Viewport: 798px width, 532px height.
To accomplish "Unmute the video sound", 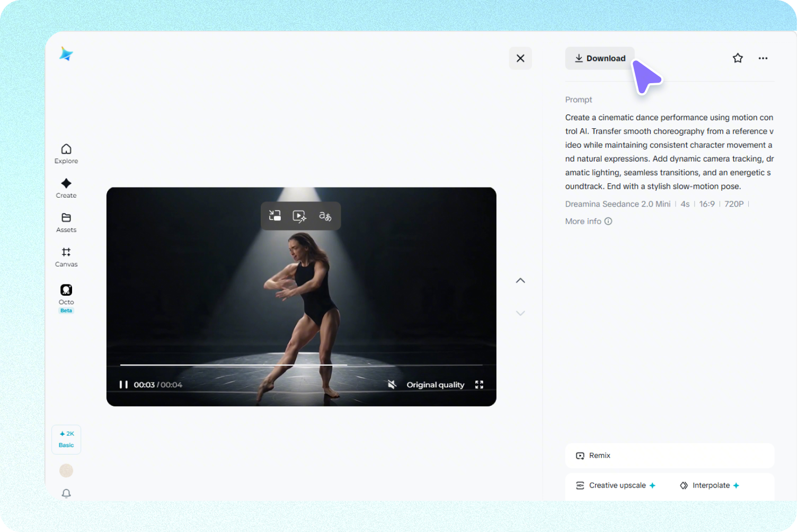I will click(x=392, y=385).
